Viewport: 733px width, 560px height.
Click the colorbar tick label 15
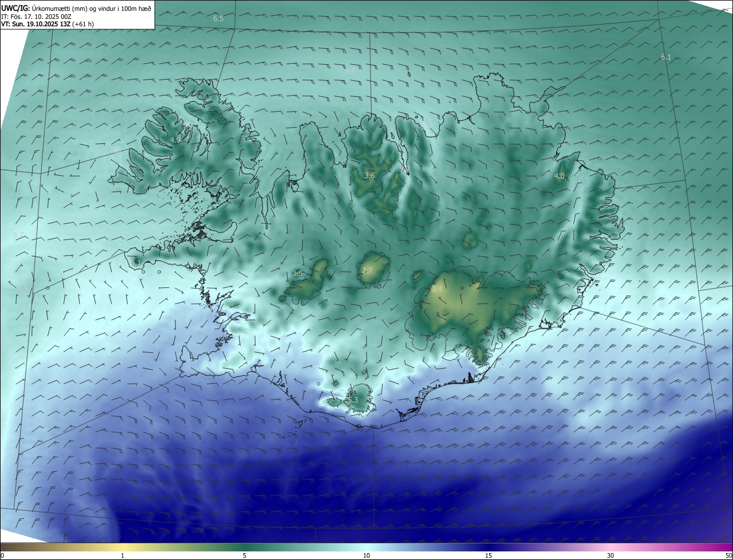(488, 555)
